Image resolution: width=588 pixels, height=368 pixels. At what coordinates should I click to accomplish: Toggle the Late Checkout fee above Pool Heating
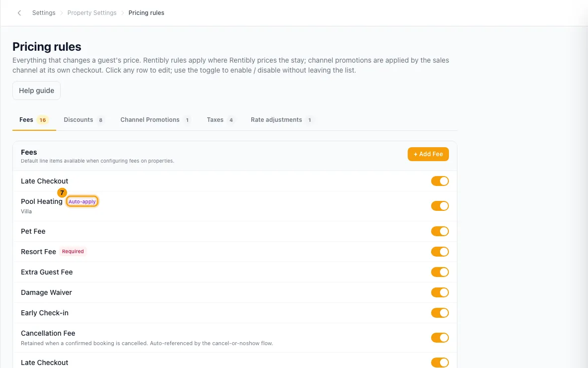click(440, 181)
